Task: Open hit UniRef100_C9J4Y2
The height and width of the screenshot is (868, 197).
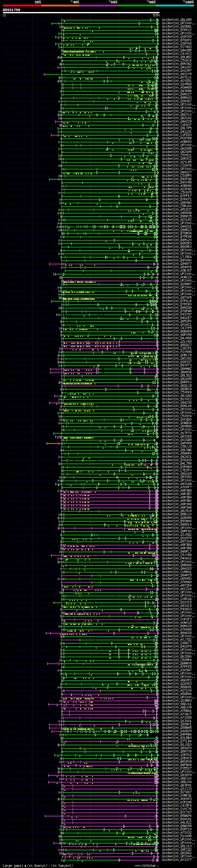Action: click(177, 54)
